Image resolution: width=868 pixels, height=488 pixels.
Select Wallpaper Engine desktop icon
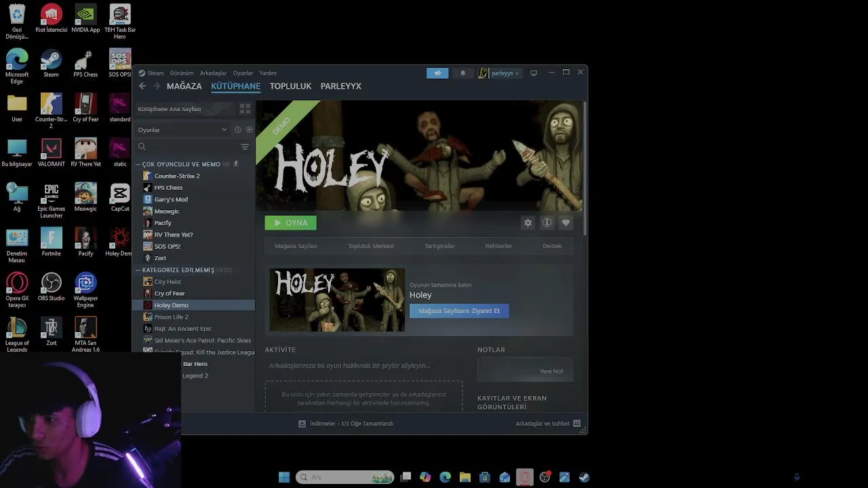85,290
